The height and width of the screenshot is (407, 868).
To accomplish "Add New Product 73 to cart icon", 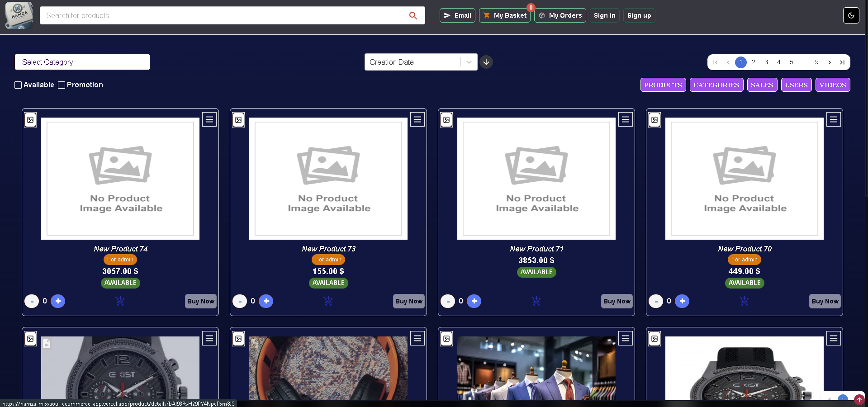I will (x=328, y=301).
